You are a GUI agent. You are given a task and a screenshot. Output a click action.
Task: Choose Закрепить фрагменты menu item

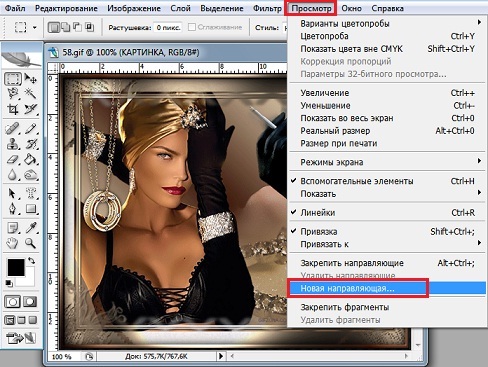point(387,307)
